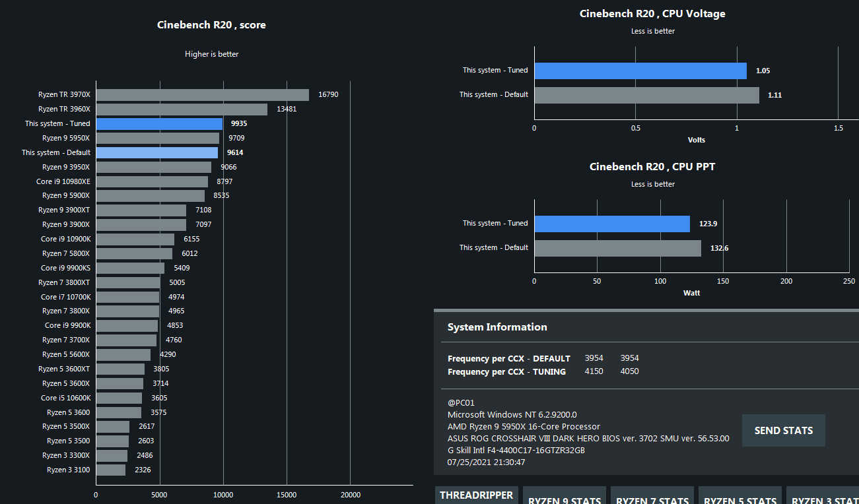
Task: Select the Ryzen 5 5600X score bar
Action: (x=123, y=355)
